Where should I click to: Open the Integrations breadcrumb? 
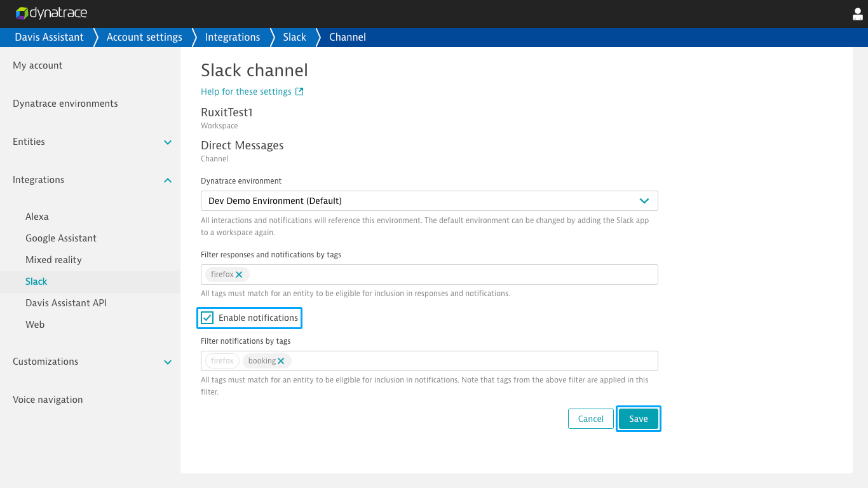coord(233,37)
